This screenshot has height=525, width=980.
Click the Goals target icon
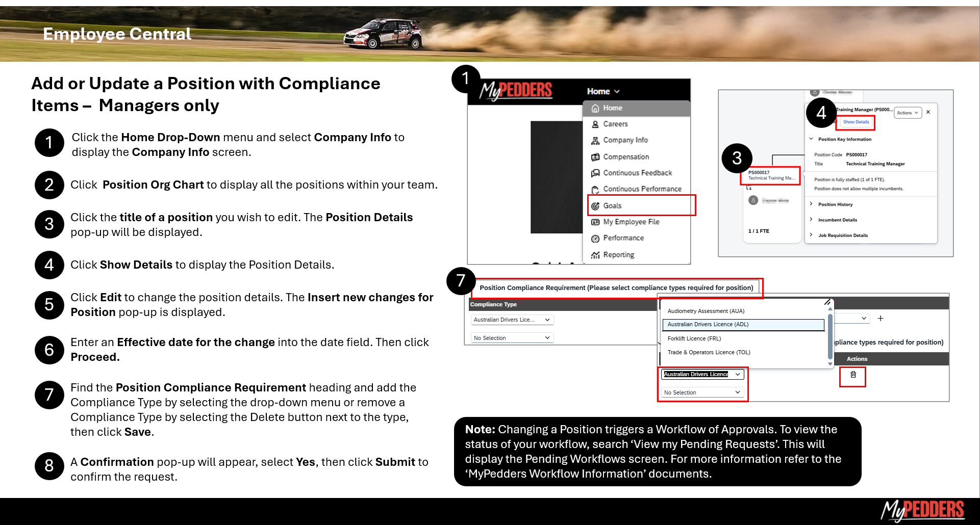[x=595, y=206]
